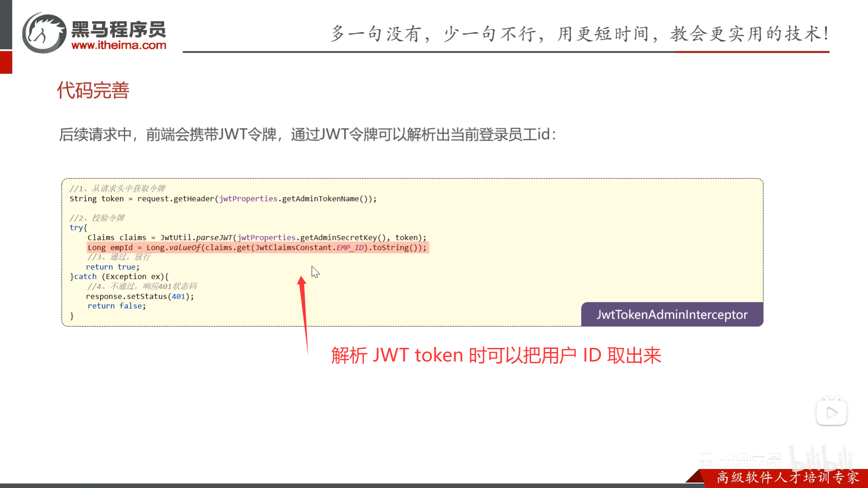The image size is (868, 488).
Task: Select the 代码完善 heading
Action: click(x=93, y=90)
